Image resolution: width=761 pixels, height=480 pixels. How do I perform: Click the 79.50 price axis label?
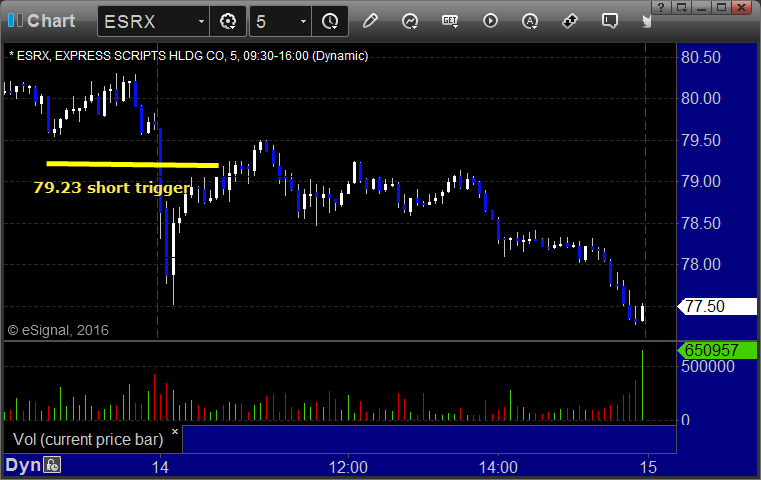coord(701,140)
